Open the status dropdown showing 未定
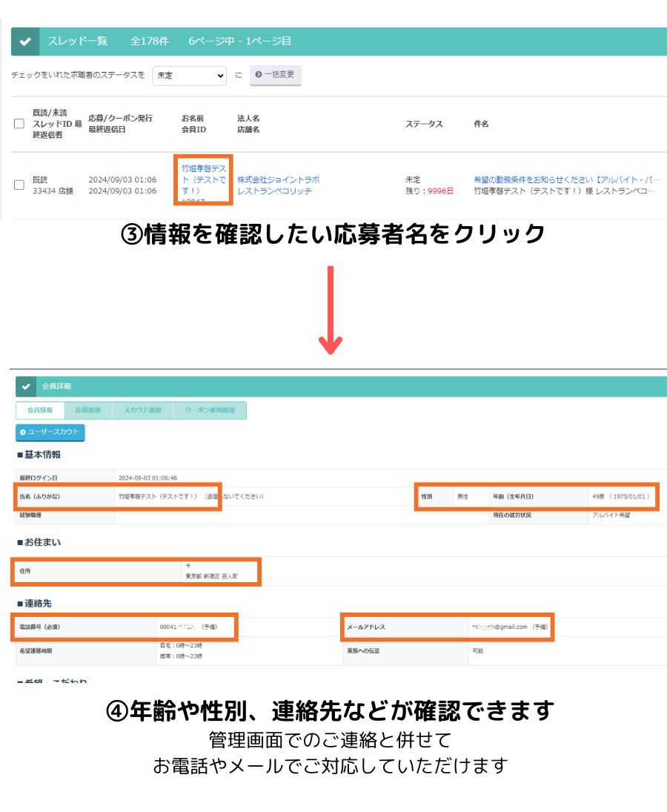The height and width of the screenshot is (812, 667). click(x=189, y=75)
